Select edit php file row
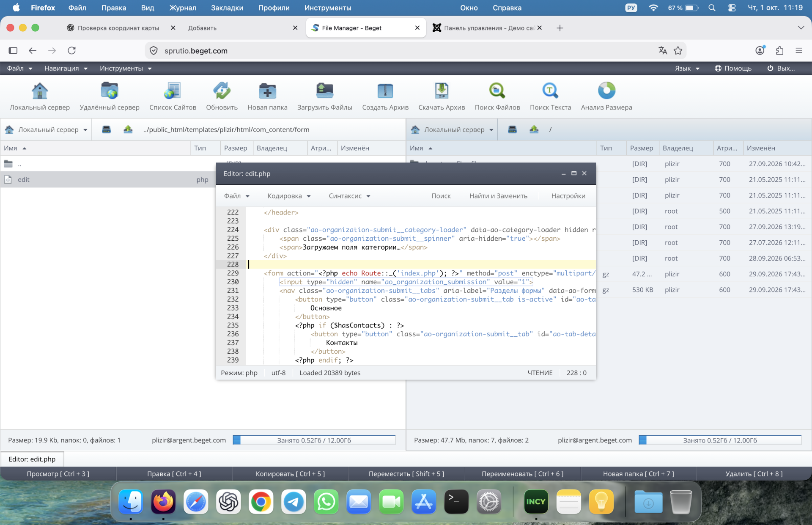 108,179
